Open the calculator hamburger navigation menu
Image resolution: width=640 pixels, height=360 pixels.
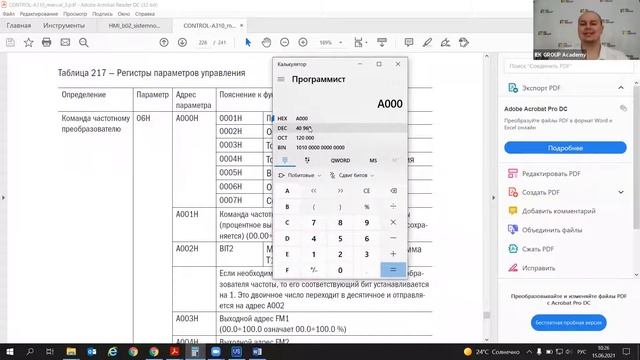(x=281, y=79)
